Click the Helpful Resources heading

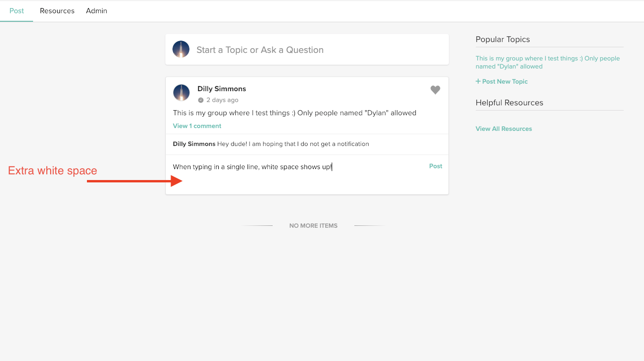tap(509, 103)
